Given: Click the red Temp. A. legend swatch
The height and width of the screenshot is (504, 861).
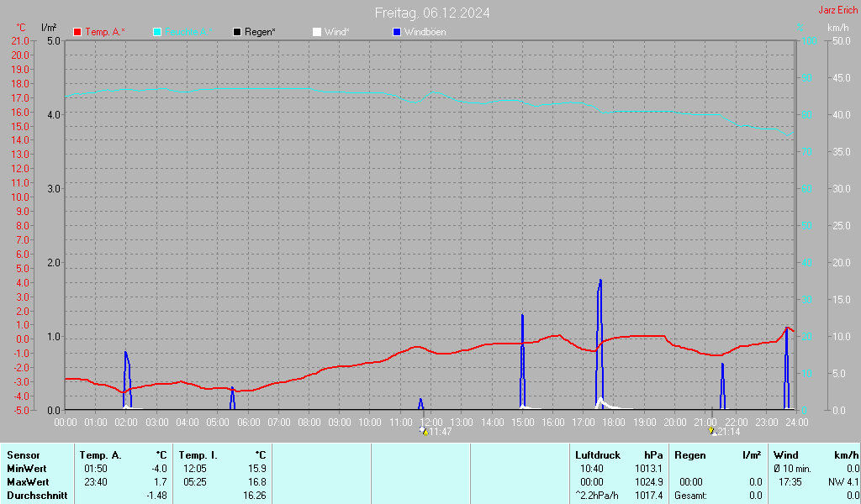Looking at the screenshot, I should [x=77, y=32].
